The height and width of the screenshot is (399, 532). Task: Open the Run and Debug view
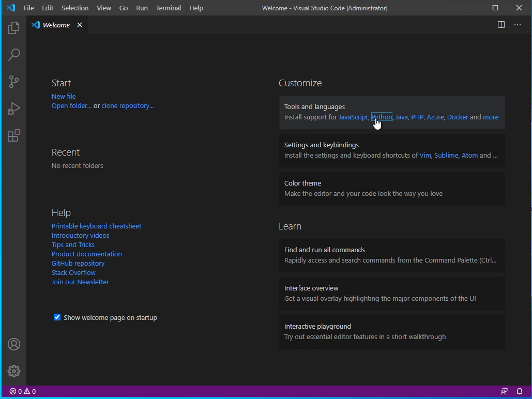click(14, 109)
